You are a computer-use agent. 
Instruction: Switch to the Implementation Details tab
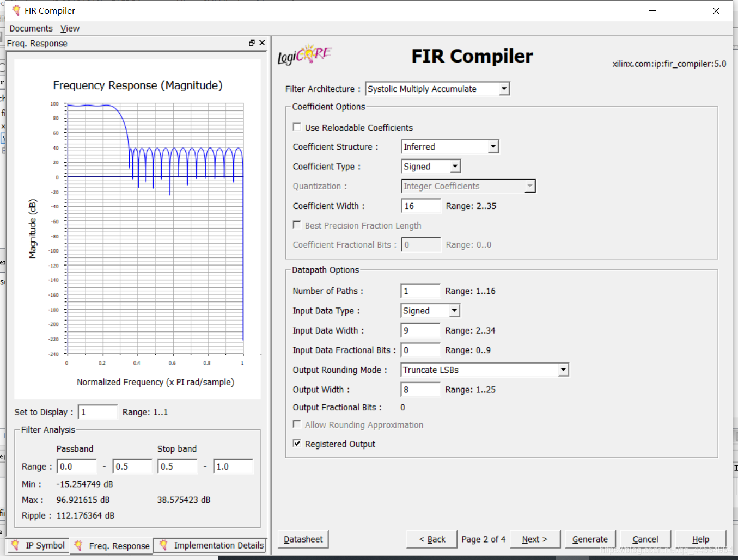click(210, 545)
